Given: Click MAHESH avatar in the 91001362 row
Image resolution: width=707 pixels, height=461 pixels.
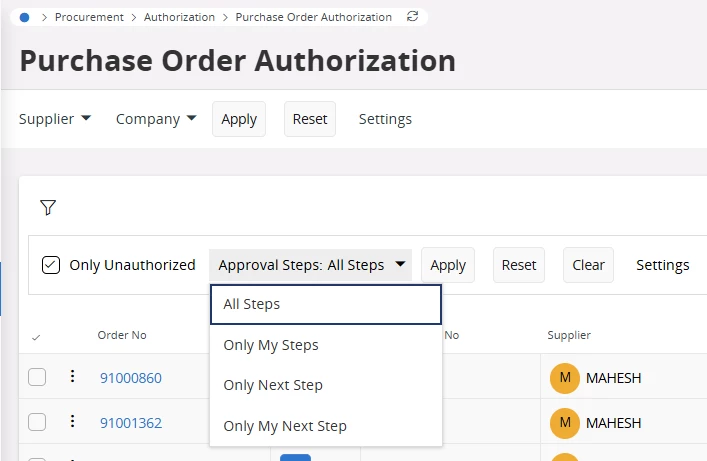Looking at the screenshot, I should point(565,423).
